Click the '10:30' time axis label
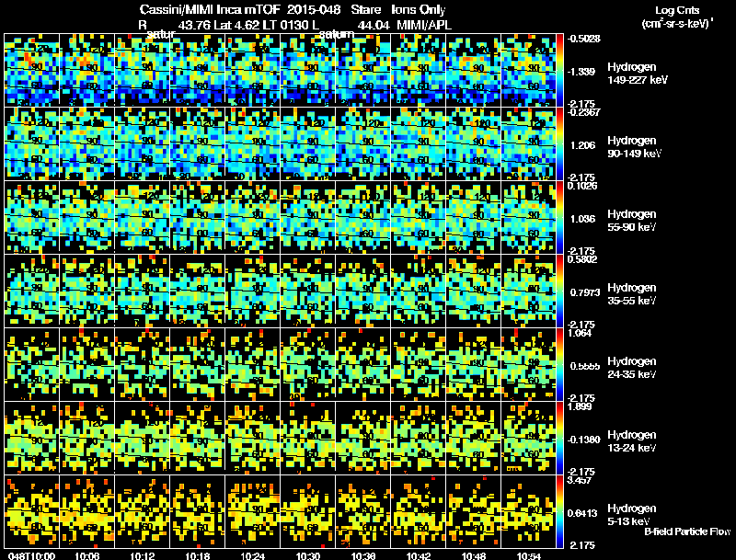The height and width of the screenshot is (560, 736). click(x=308, y=556)
